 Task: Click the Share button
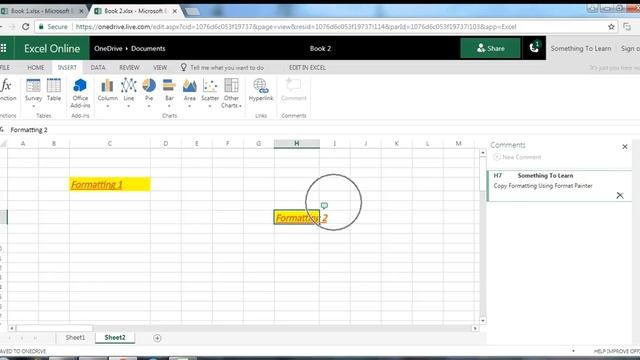(490, 48)
